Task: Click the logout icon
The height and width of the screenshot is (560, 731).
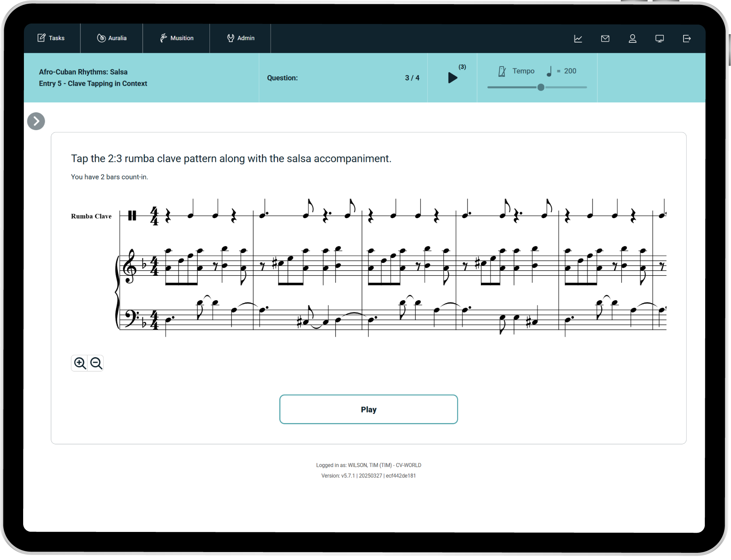Action: point(687,38)
